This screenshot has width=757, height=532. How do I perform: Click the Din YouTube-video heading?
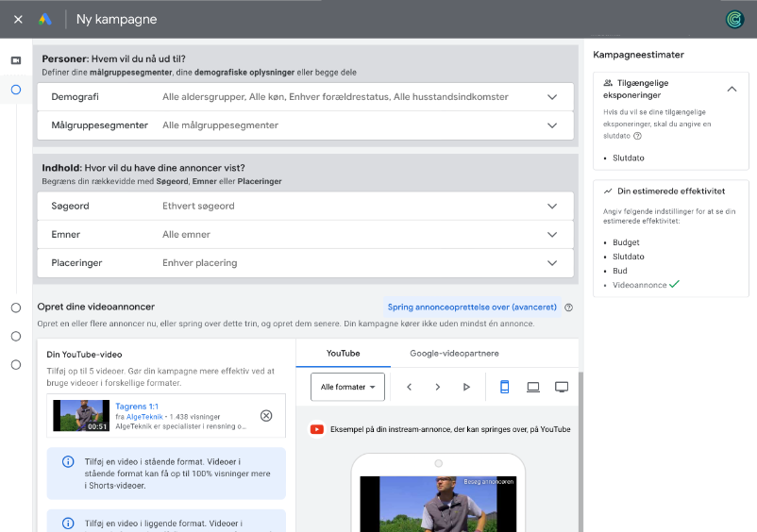[84, 355]
